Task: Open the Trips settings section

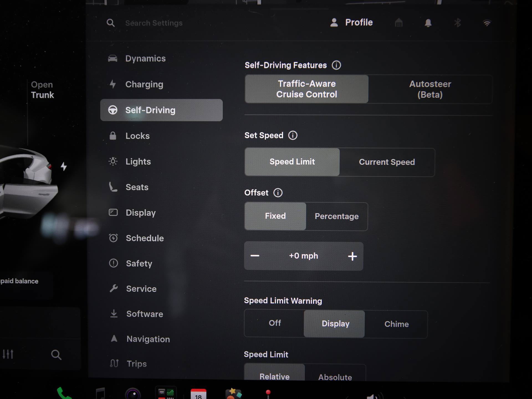Action: [x=161, y=364]
